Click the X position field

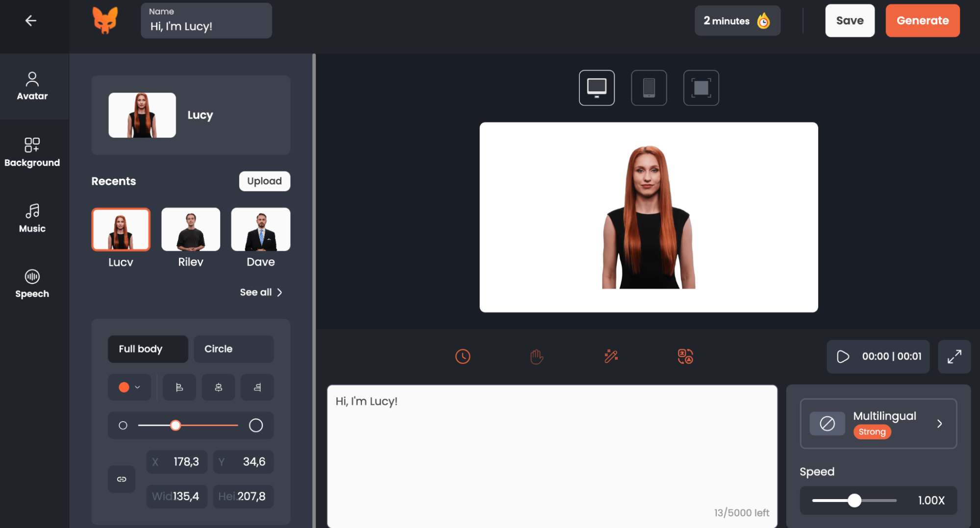click(x=177, y=462)
